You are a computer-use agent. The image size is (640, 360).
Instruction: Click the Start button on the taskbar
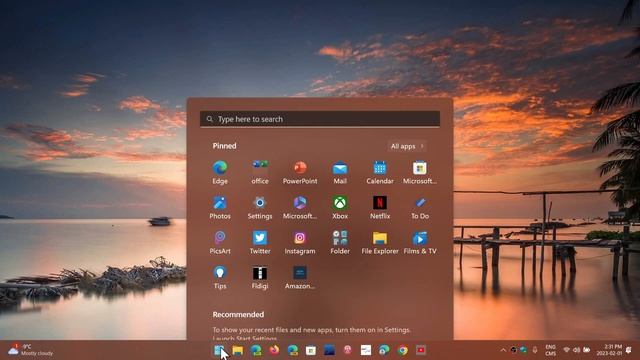219,350
